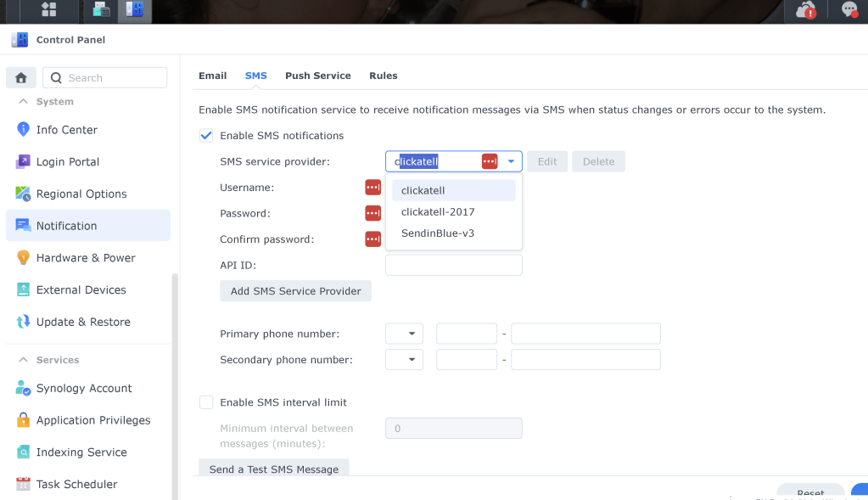Click secondary phone area code field
868x500 pixels.
click(467, 360)
